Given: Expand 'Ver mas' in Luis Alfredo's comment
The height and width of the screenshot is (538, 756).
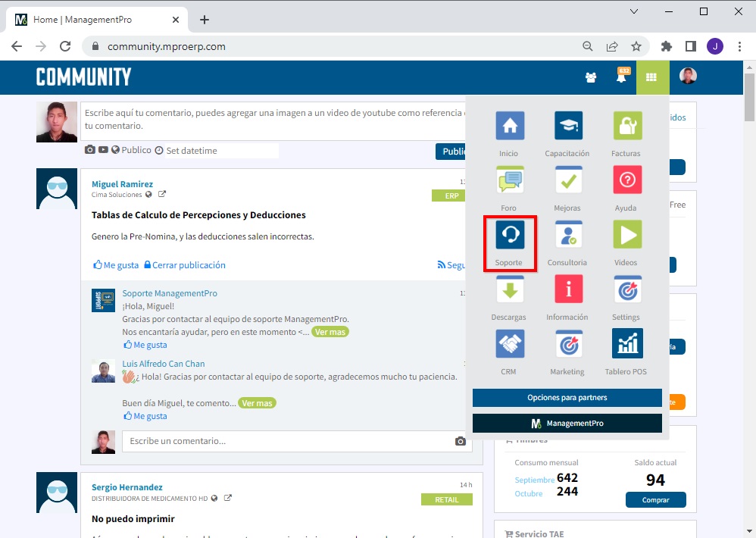Looking at the screenshot, I should click(x=256, y=403).
